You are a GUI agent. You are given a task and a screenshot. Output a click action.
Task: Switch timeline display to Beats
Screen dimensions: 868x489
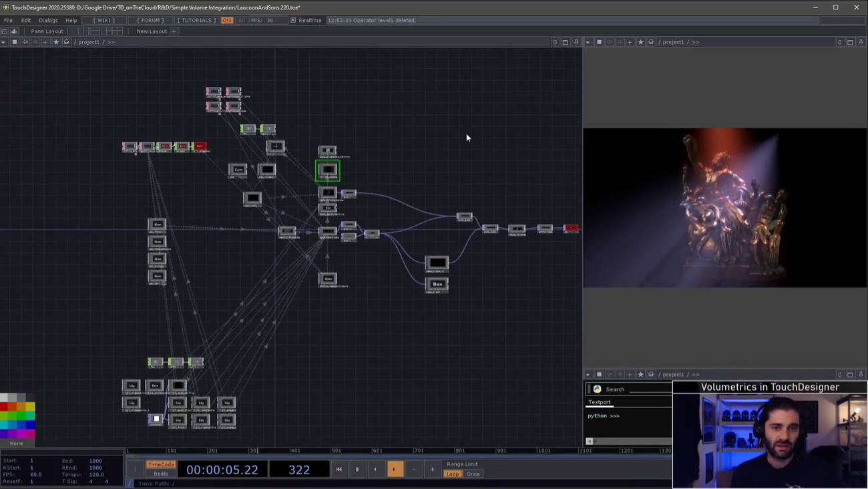click(x=161, y=474)
